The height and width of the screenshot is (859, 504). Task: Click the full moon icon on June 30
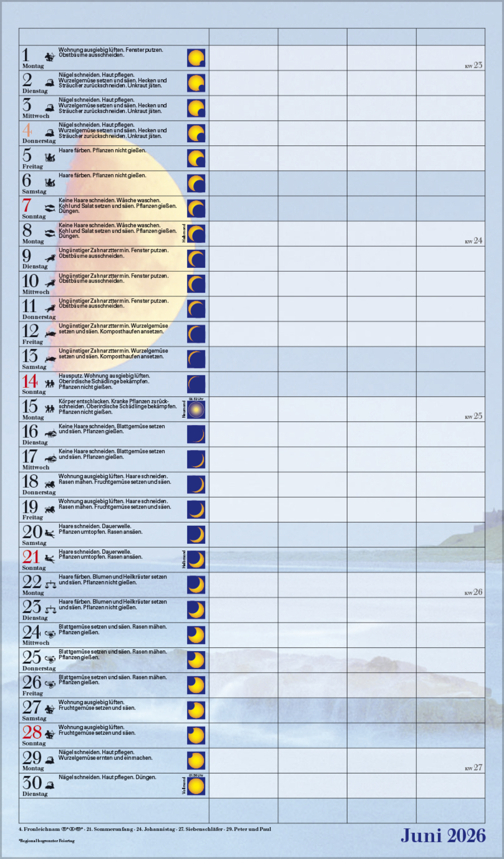pyautogui.click(x=196, y=786)
